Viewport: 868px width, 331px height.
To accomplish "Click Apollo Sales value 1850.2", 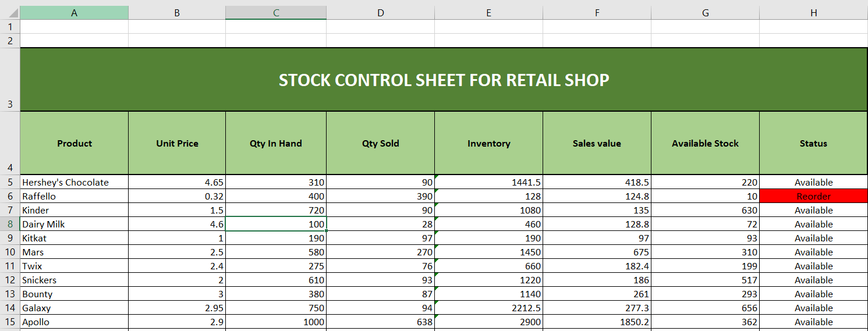I will [597, 322].
